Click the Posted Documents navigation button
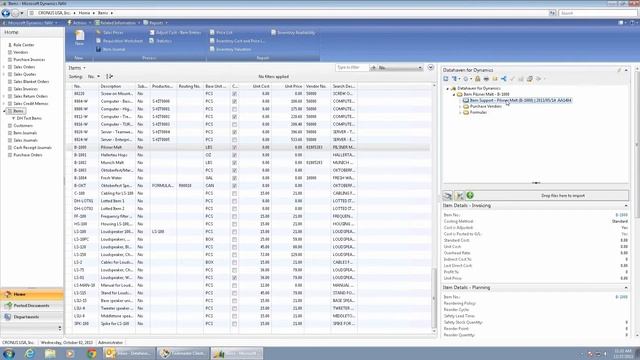Viewport: 640px width, 360px height. [x=32, y=306]
